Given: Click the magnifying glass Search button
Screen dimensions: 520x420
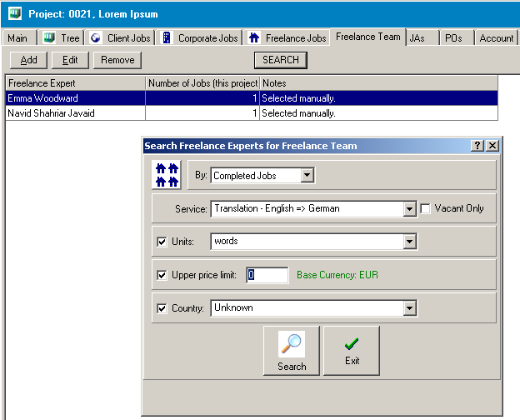Looking at the screenshot, I should [x=292, y=351].
